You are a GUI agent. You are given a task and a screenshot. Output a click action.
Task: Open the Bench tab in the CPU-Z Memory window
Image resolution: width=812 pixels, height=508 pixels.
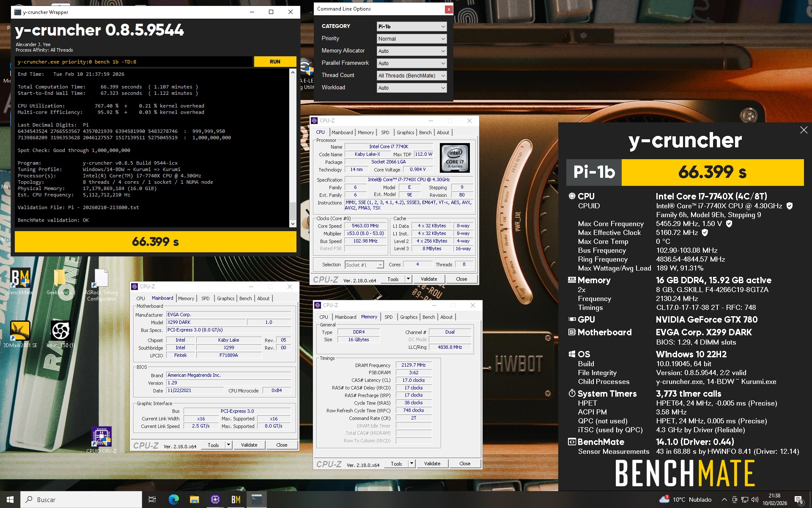point(428,317)
